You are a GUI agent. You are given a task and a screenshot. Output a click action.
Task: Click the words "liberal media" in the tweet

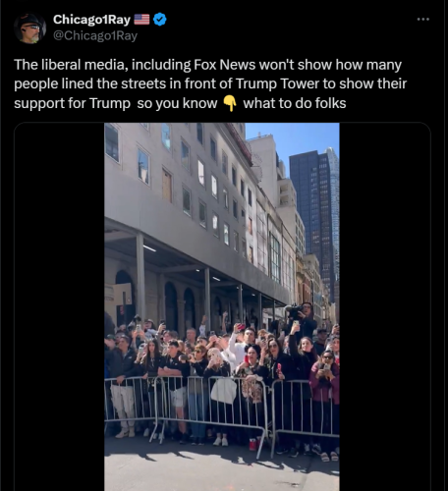(84, 65)
